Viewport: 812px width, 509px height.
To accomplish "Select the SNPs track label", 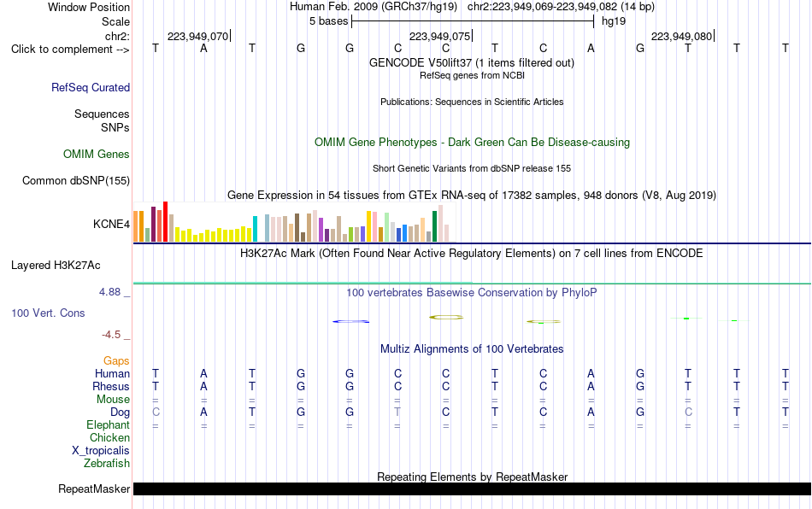I will [115, 127].
